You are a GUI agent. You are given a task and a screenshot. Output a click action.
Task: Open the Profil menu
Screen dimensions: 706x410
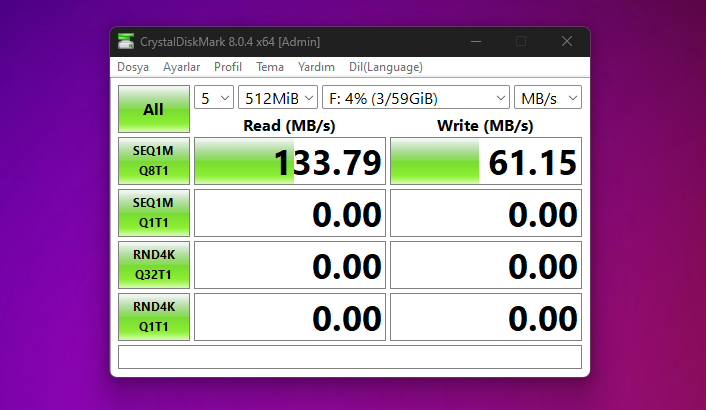tap(228, 67)
